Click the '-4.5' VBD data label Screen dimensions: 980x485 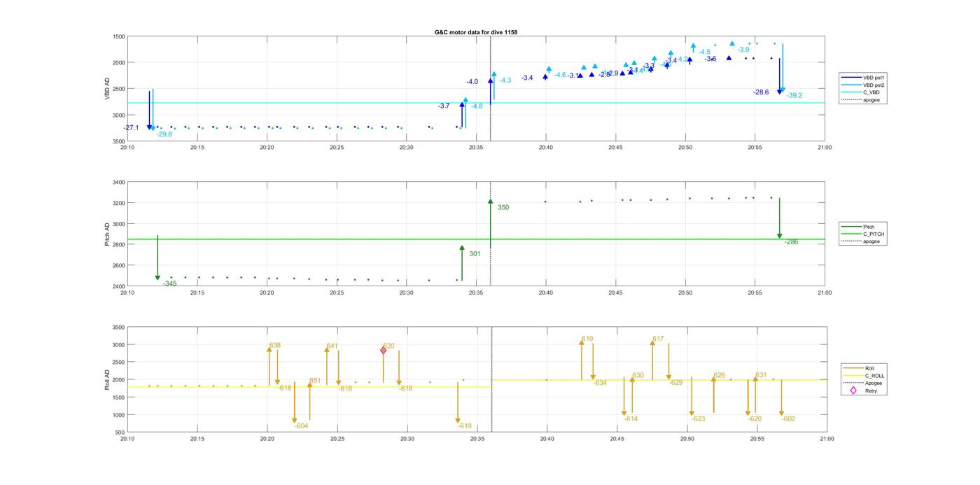(x=704, y=52)
